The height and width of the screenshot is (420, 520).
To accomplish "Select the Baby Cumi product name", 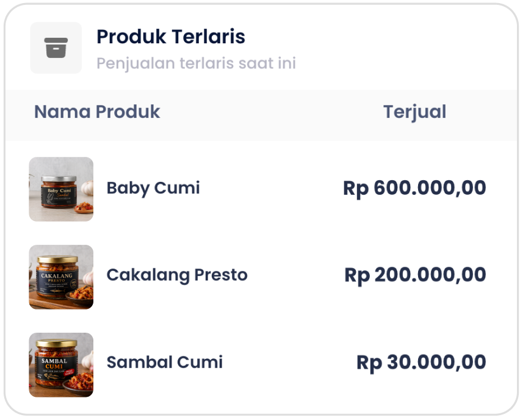I will point(153,188).
